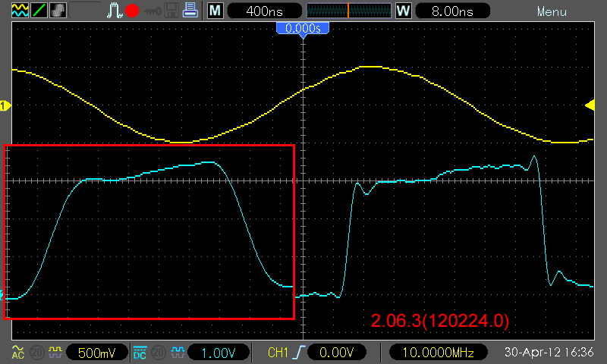Viewport: 607px width, 364px height.
Task: Click the printer icon
Action: [190, 11]
